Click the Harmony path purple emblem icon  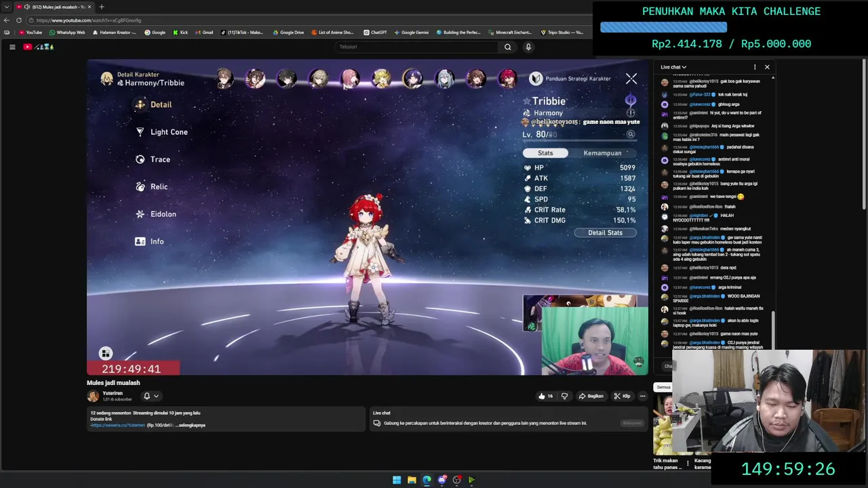[631, 100]
